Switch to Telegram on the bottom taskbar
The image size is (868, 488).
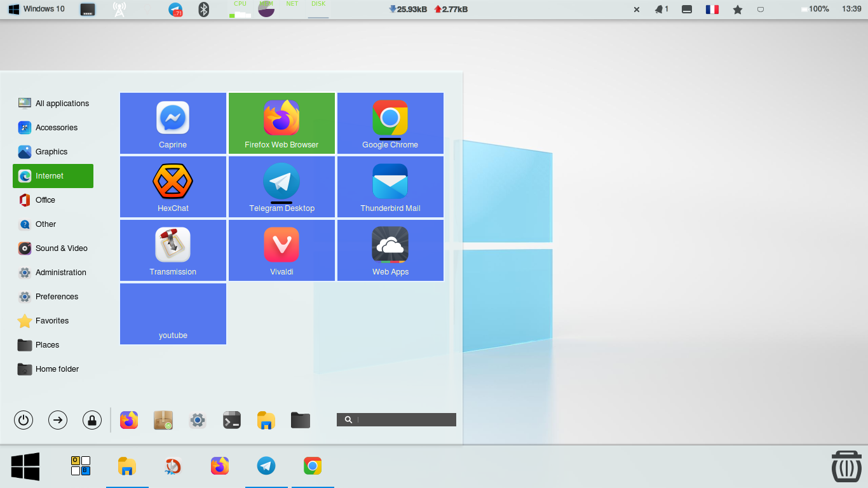point(266,466)
